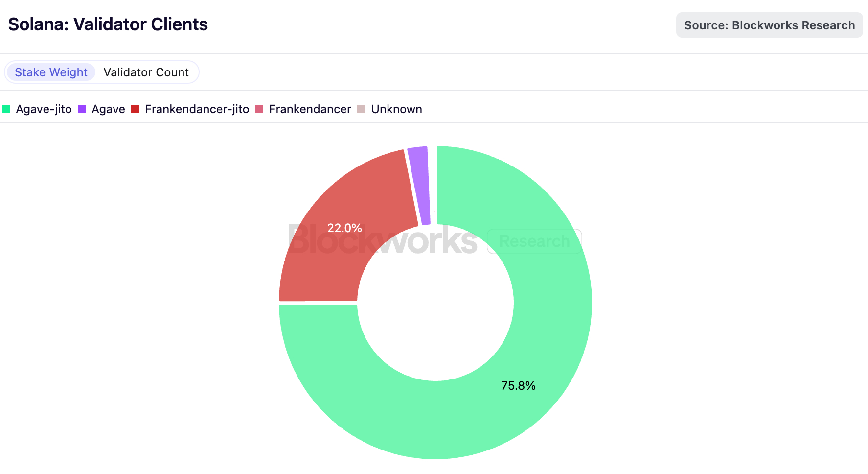Click the 22.0% data label
868x474 pixels.
(x=344, y=228)
